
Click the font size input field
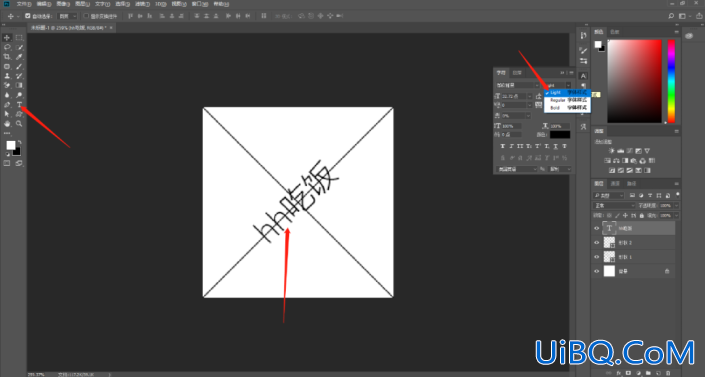513,96
